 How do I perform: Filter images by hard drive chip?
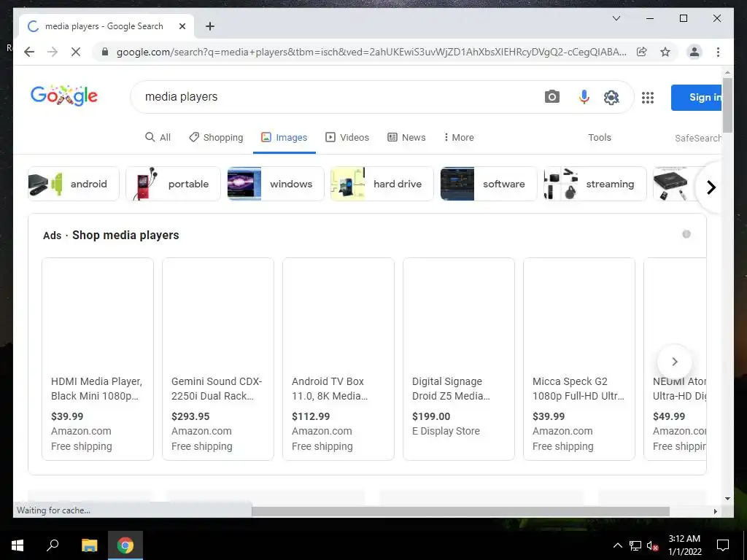click(382, 184)
